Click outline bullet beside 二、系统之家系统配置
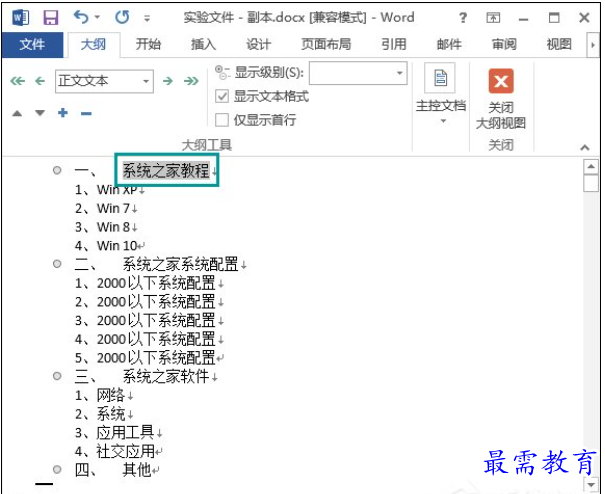Screen dimensions: 605x494 [57, 264]
